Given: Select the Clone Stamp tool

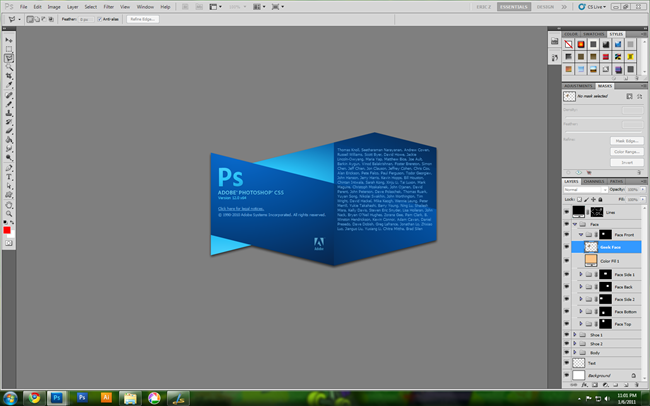Looking at the screenshot, I should pyautogui.click(x=9, y=113).
